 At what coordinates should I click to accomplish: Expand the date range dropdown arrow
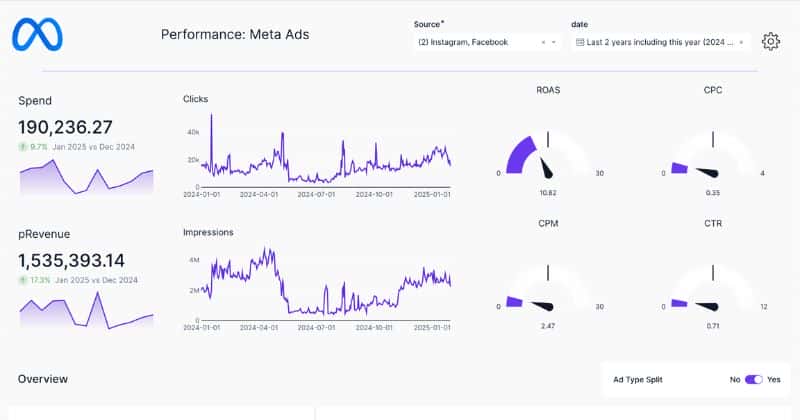tap(741, 42)
